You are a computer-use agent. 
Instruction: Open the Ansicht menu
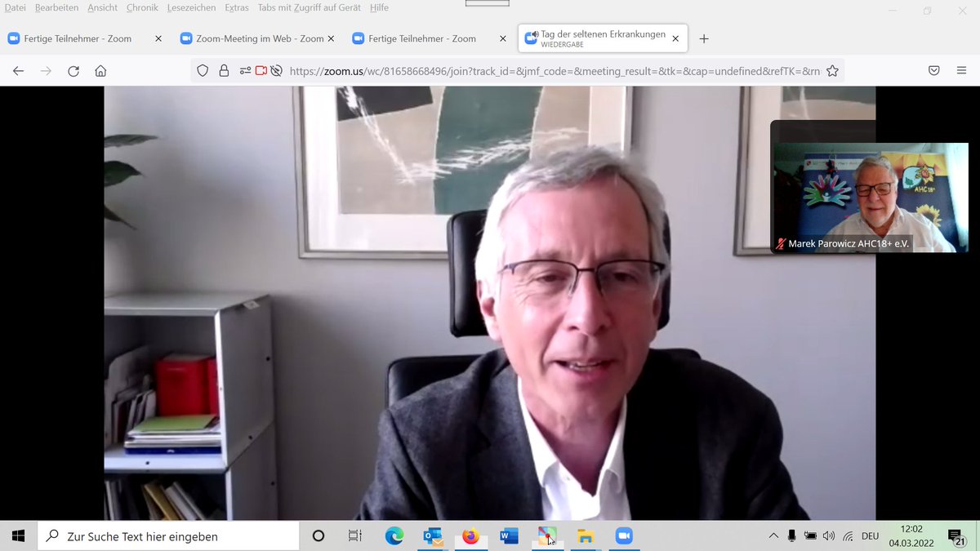pos(102,7)
